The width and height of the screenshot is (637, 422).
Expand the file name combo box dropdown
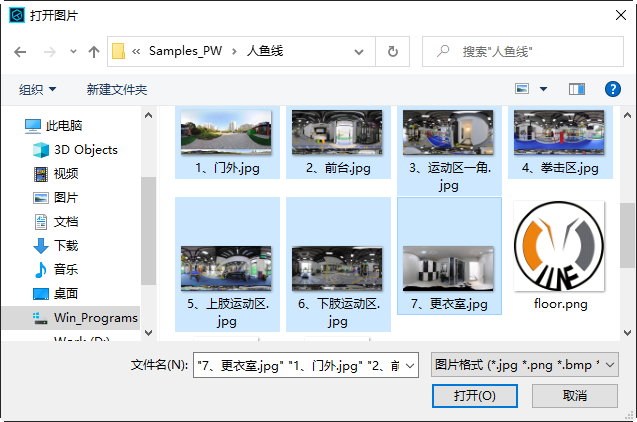point(409,366)
